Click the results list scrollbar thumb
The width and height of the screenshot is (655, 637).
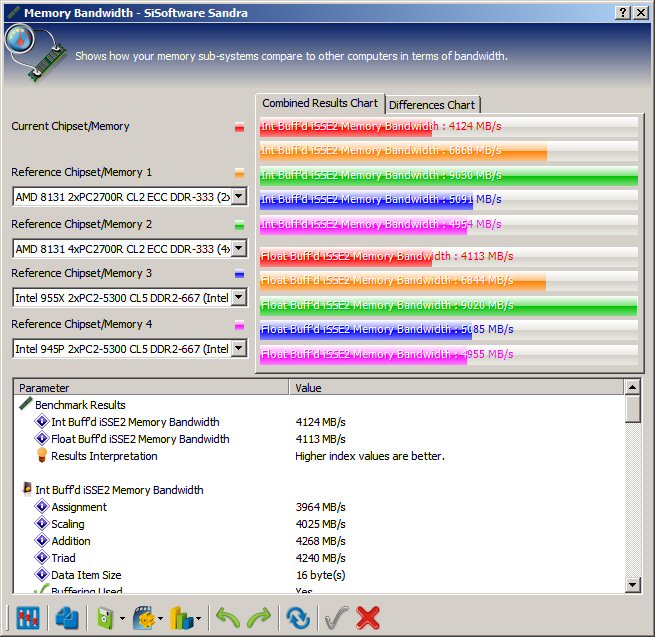click(x=632, y=409)
